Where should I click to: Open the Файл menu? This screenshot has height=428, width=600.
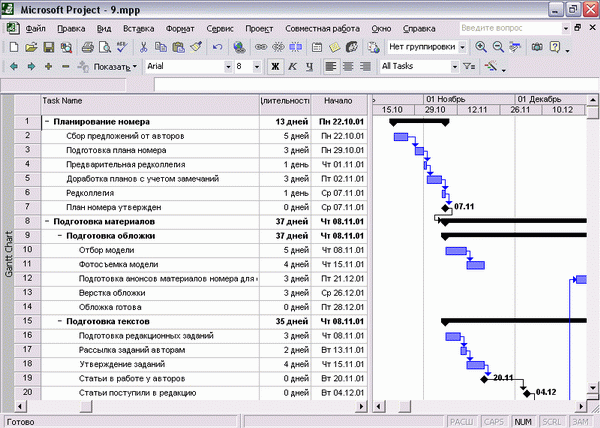pyautogui.click(x=36, y=29)
